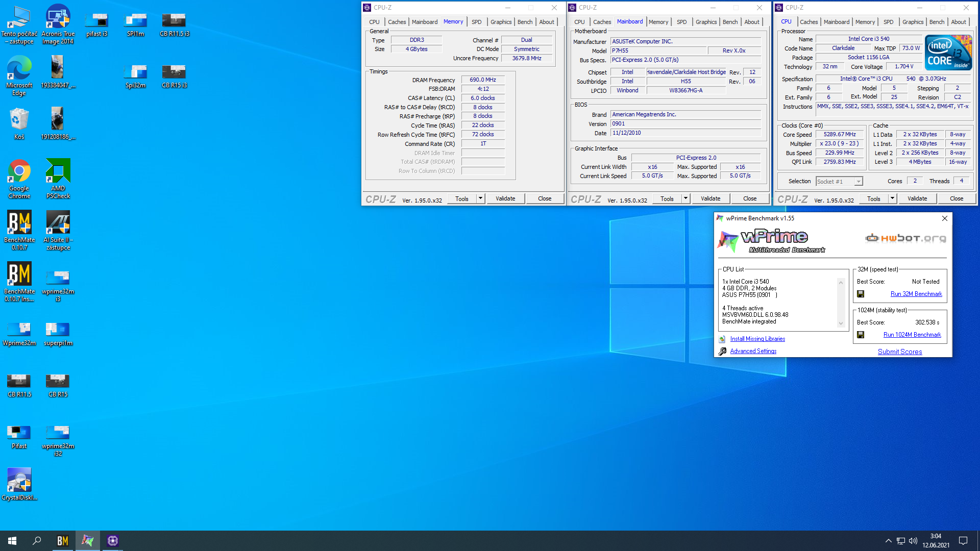Click Close button in rightmost CPU-Z window

957,198
